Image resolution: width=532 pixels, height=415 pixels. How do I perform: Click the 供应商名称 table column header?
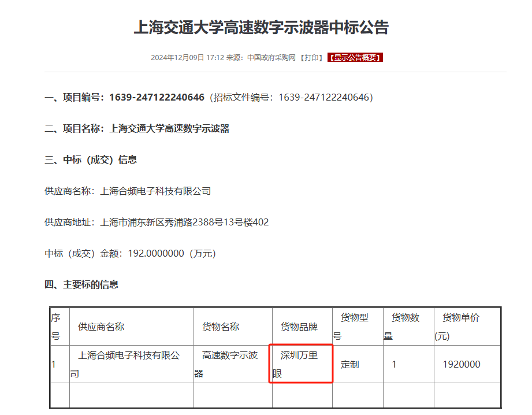coord(101,327)
